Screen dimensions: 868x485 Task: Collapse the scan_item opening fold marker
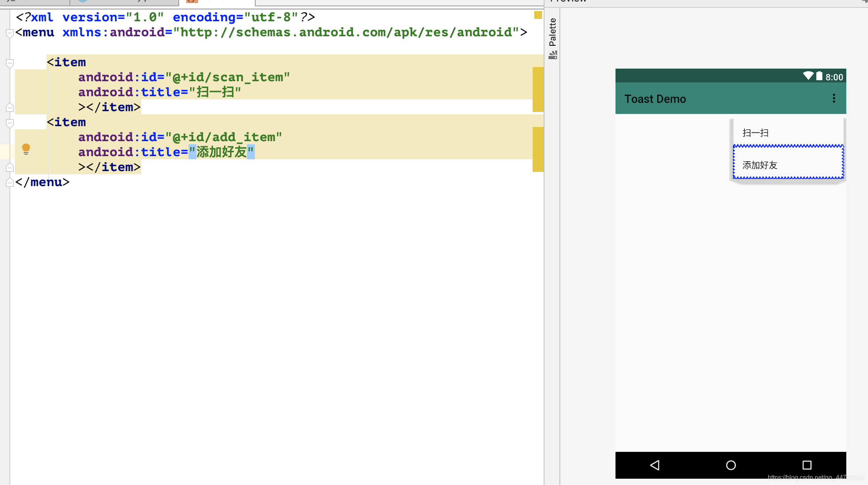[10, 63]
